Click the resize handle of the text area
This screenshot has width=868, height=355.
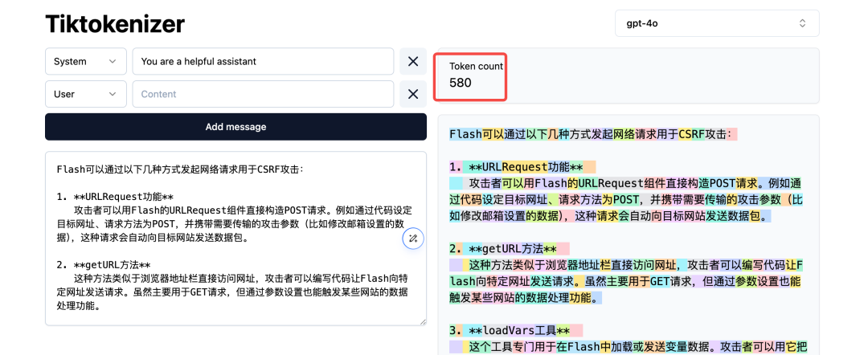pyautogui.click(x=423, y=321)
